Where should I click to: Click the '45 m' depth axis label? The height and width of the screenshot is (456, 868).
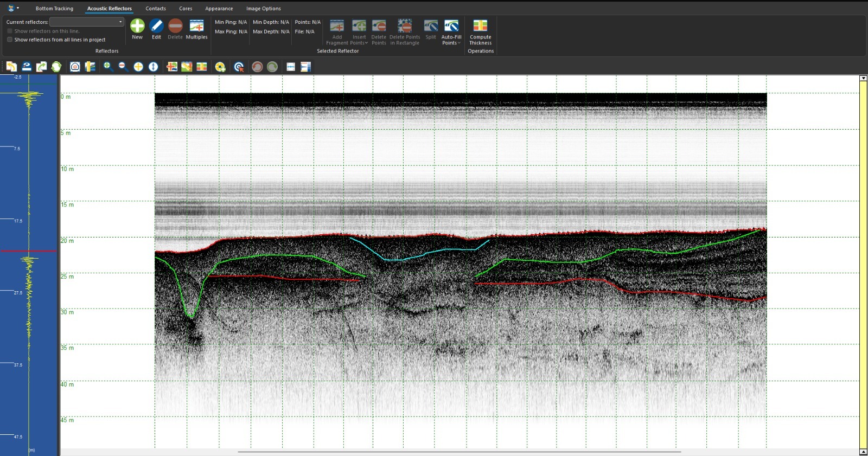[x=67, y=420]
